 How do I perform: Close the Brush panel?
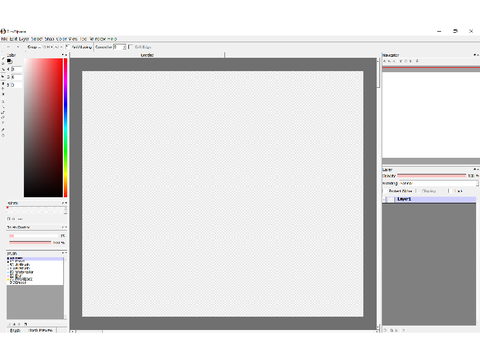(x=66, y=253)
